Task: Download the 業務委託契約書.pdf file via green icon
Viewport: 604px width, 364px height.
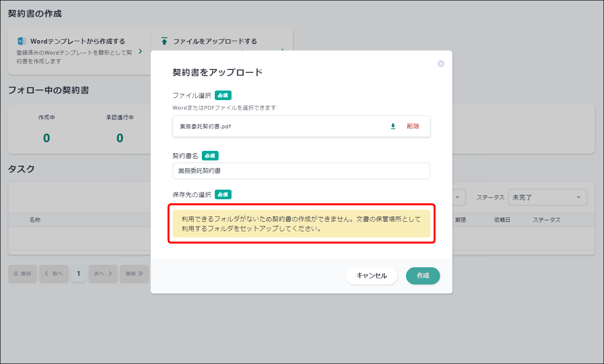Action: coord(393,126)
